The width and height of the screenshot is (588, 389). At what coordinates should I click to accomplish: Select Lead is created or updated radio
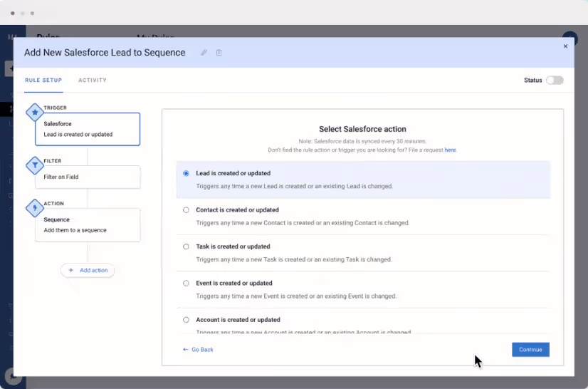pyautogui.click(x=186, y=173)
